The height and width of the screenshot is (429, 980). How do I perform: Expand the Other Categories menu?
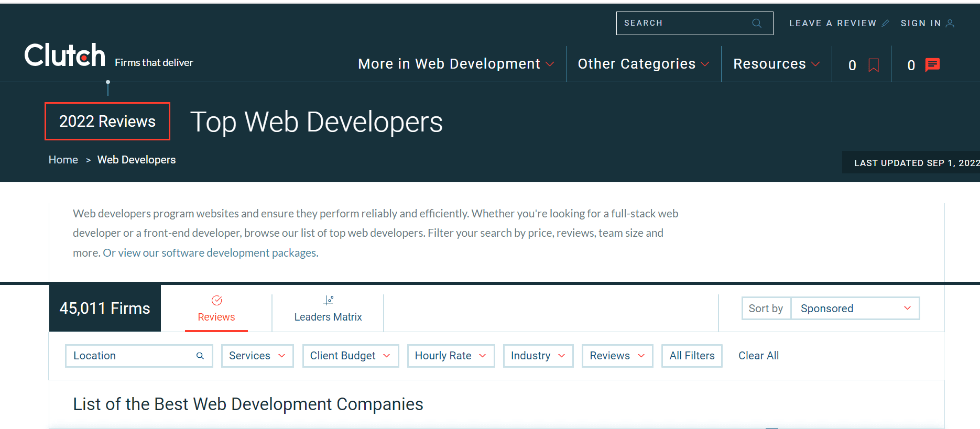[643, 64]
